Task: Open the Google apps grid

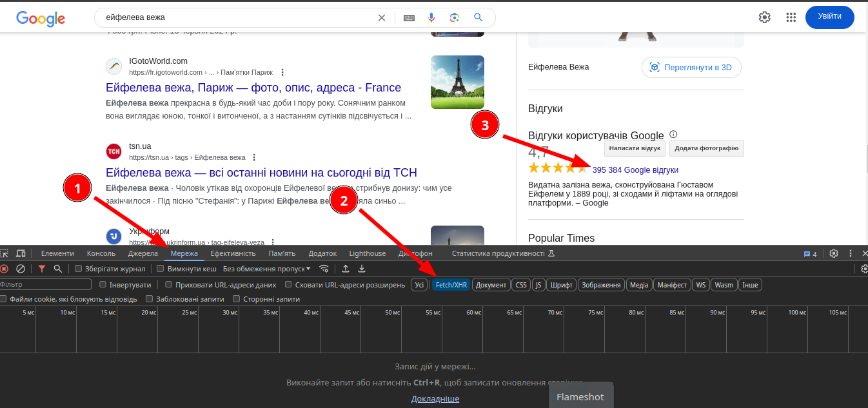Action: tap(791, 17)
